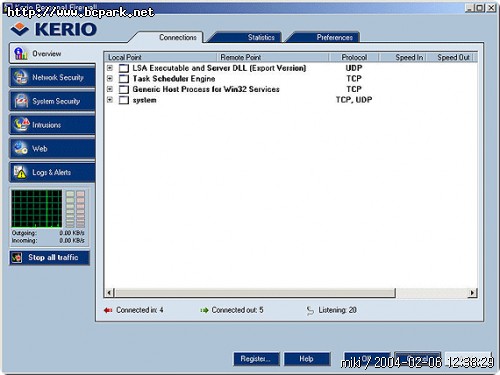The image size is (500, 375).
Task: Select 'Generic Host Process for Win32 Services' text
Action: (206, 89)
